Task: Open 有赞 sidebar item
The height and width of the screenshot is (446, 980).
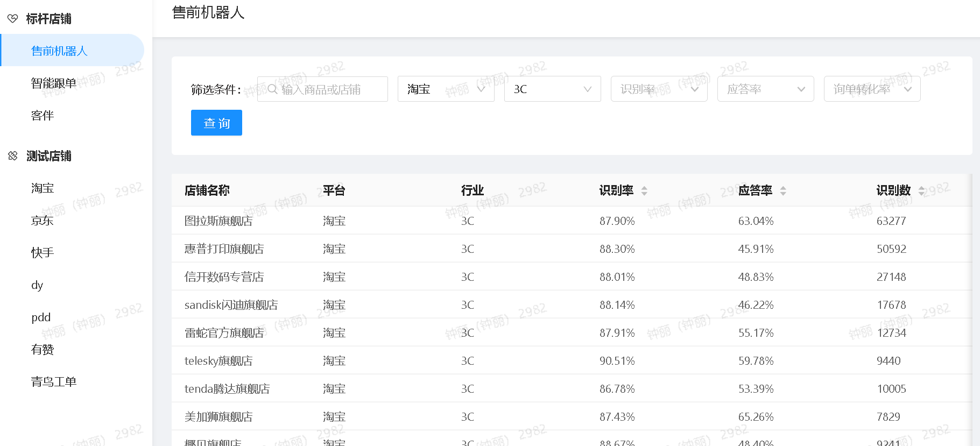Action: pyautogui.click(x=43, y=350)
